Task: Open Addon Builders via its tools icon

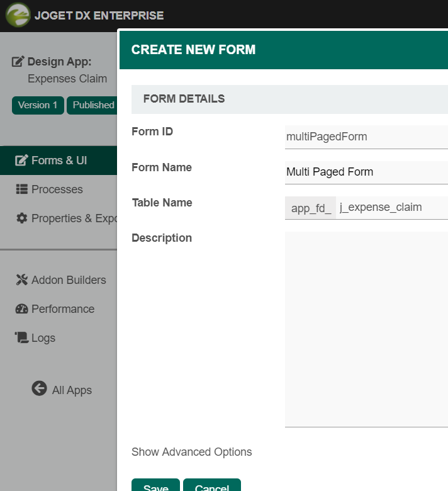Action: pos(22,280)
